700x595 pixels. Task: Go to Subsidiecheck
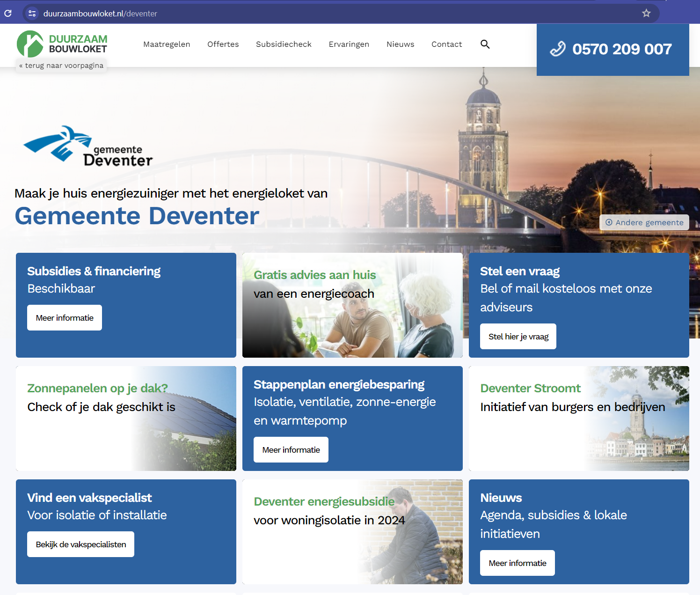tap(284, 44)
